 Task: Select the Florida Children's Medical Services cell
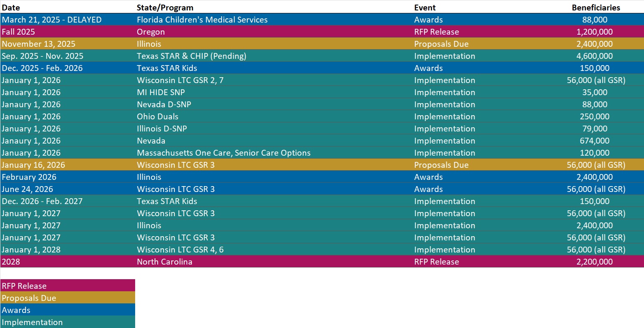click(202, 20)
